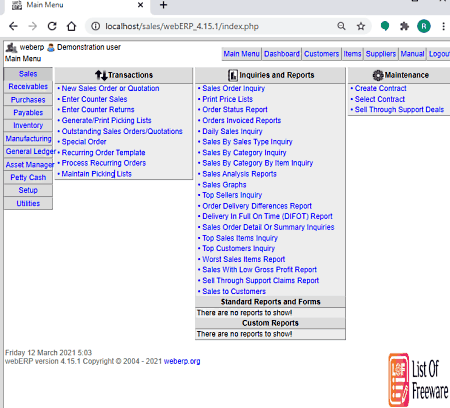The height and width of the screenshot is (408, 450).
Task: Click the browser back arrow
Action: point(13,26)
